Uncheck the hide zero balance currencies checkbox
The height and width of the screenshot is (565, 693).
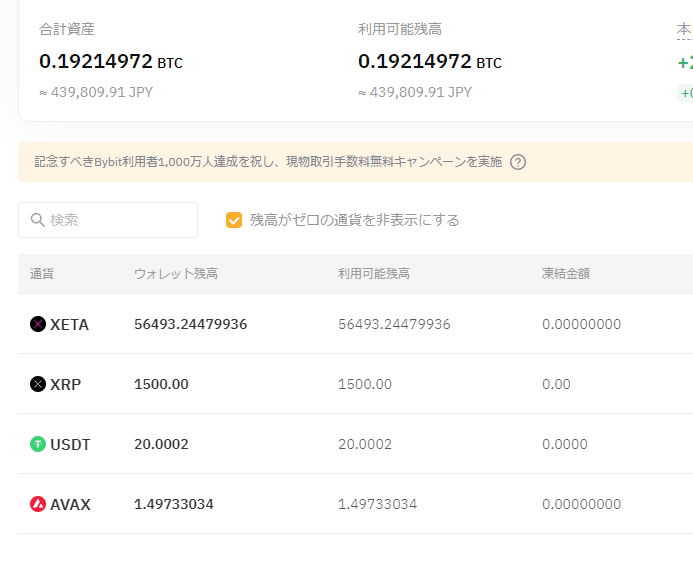click(x=234, y=220)
